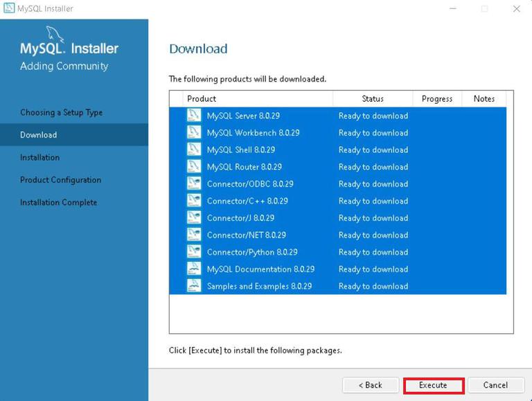Image resolution: width=532 pixels, height=401 pixels.
Task: Click the Connector/Python 8.0.29 icon
Action: tap(194, 251)
